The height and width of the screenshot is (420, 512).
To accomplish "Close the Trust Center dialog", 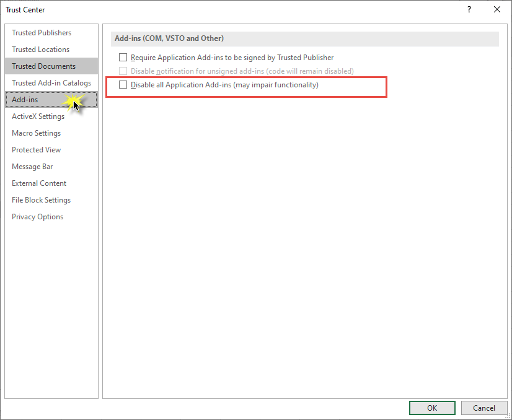I will pos(497,9).
